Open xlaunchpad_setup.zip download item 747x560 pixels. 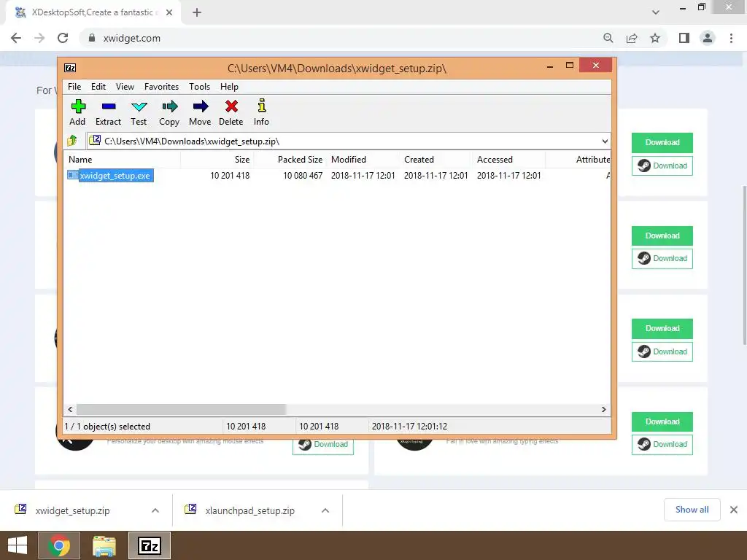[249, 510]
